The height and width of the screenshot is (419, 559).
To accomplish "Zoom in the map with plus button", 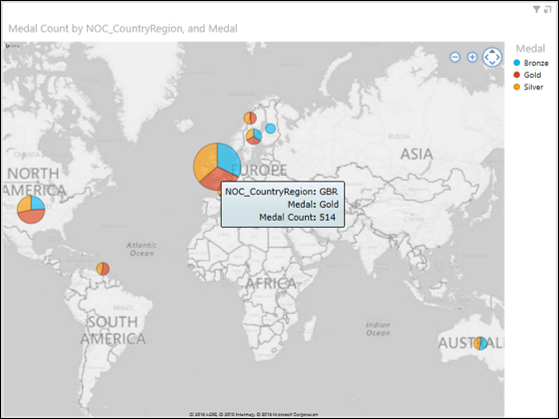I will pos(472,57).
